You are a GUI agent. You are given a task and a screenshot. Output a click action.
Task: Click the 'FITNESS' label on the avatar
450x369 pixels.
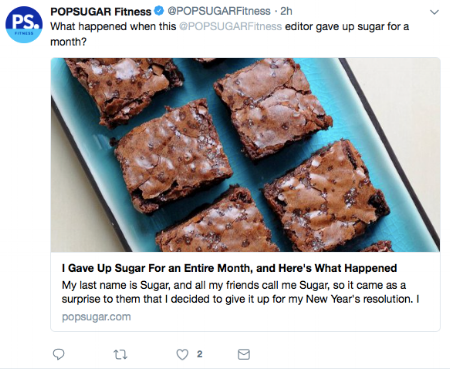[x=24, y=33]
